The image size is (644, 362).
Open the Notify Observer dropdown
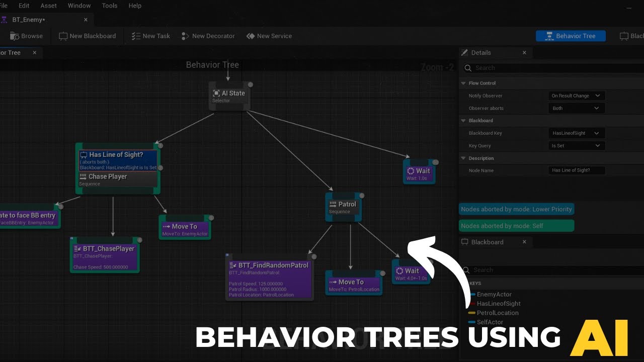point(577,96)
